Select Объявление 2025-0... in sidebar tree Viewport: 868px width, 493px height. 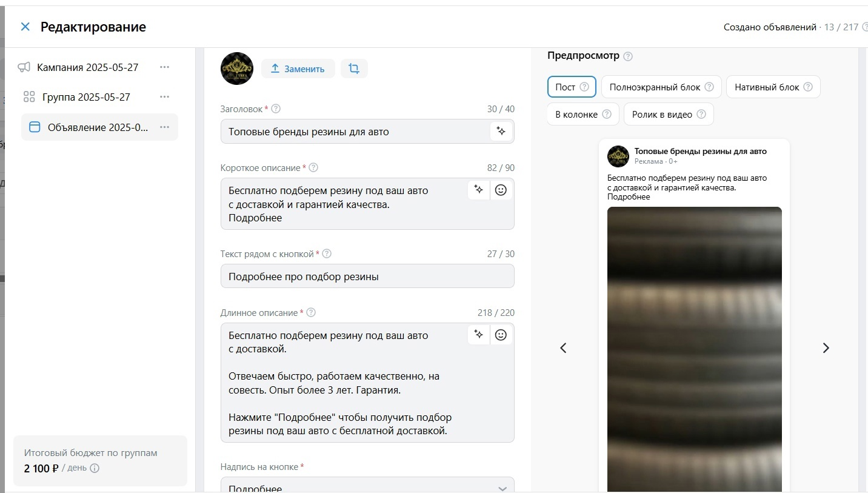99,127
